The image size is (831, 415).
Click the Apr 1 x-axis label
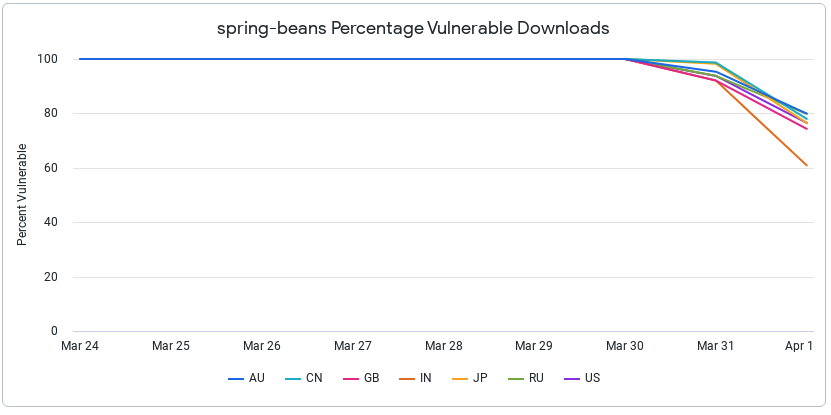(798, 346)
